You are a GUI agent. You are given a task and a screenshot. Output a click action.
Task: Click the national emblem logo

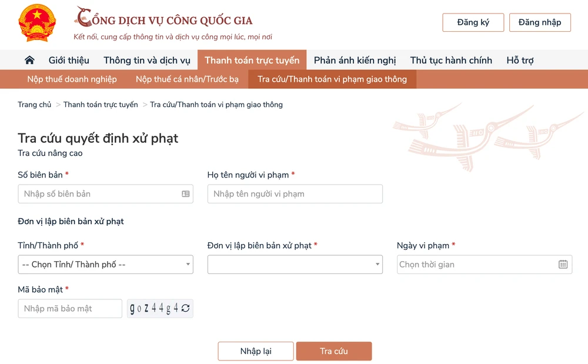pyautogui.click(x=36, y=23)
